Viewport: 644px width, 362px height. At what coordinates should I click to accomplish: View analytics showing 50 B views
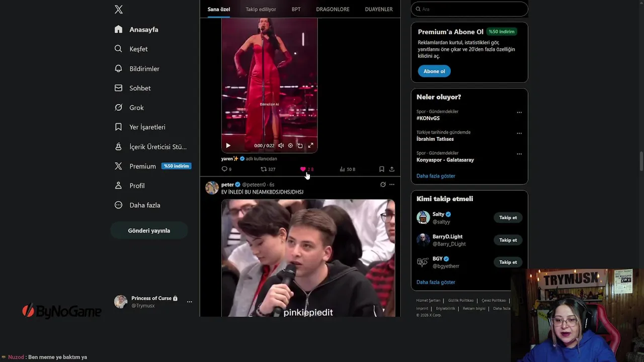[x=347, y=169]
